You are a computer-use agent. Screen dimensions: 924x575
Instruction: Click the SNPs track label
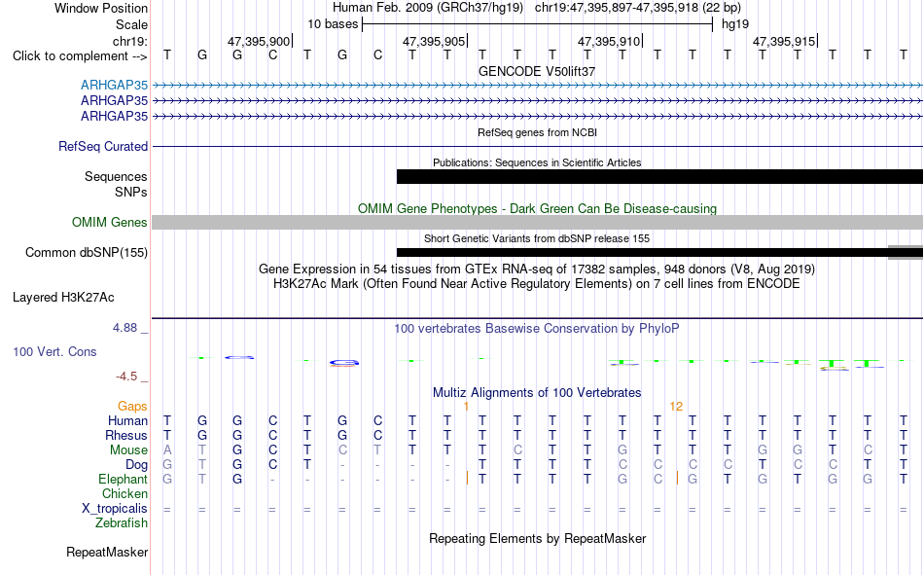(131, 193)
